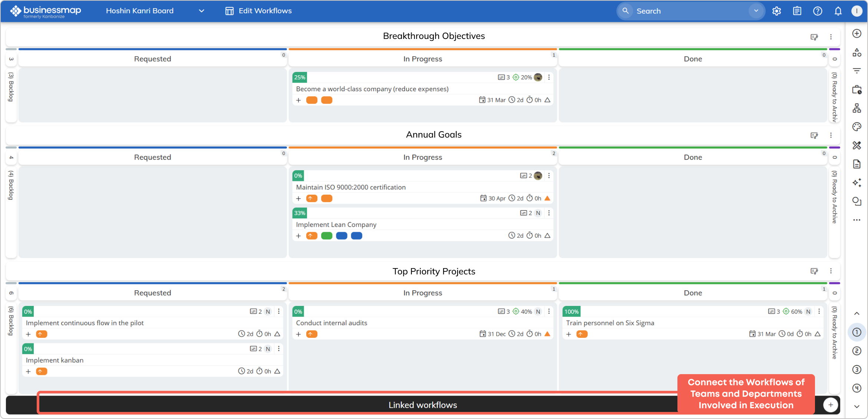
Task: Open the settings gear in the top bar
Action: 776,11
